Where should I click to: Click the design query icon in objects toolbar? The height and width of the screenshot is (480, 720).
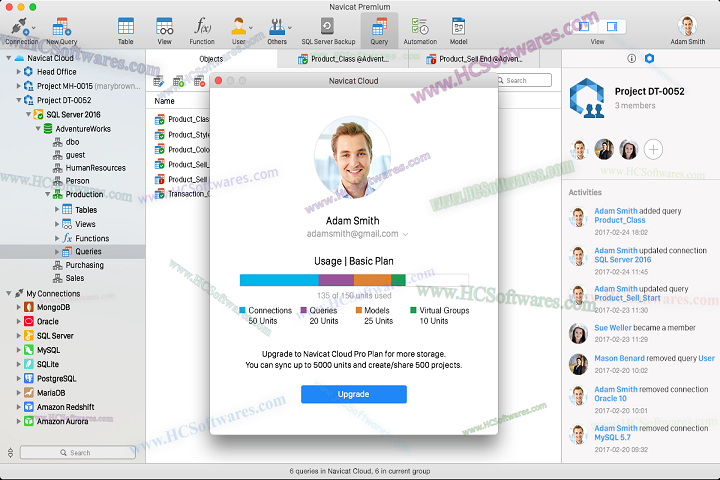[x=158, y=82]
